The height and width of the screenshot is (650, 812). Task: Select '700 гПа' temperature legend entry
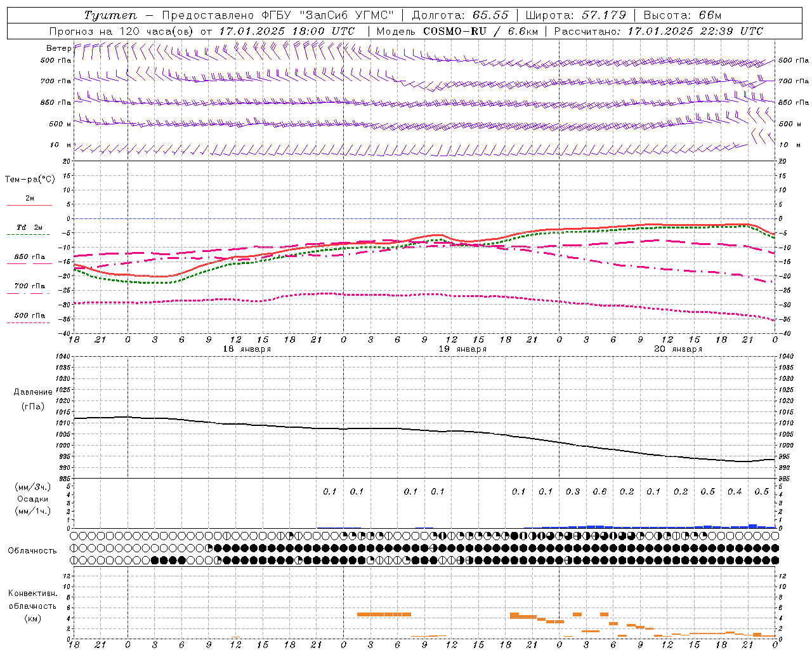[x=30, y=286]
